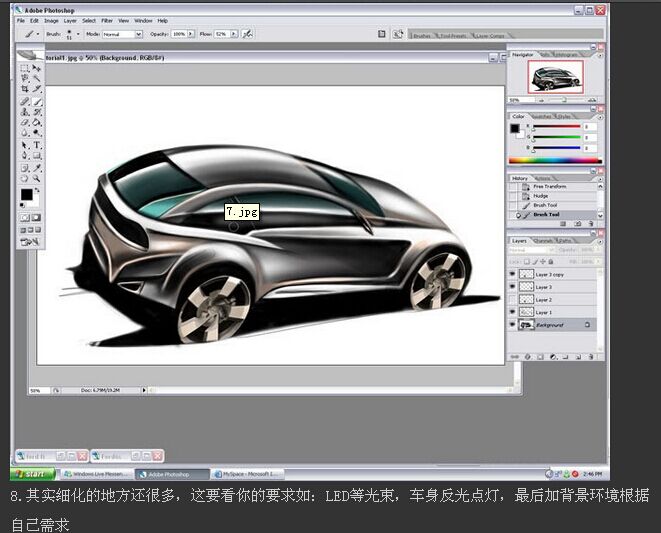Show the hidden Layer 2 layer
Screen dimensions: 661x533
513,299
